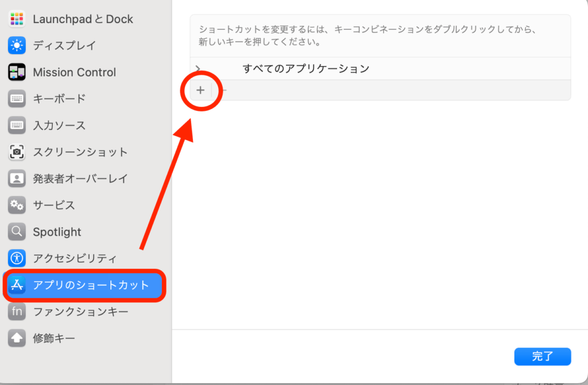The width and height of the screenshot is (588, 385).
Task: Go to 修飾キー settings
Action: [54, 338]
